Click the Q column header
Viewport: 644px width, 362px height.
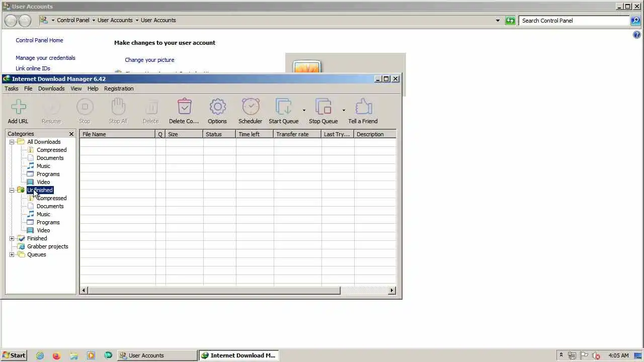(160, 134)
